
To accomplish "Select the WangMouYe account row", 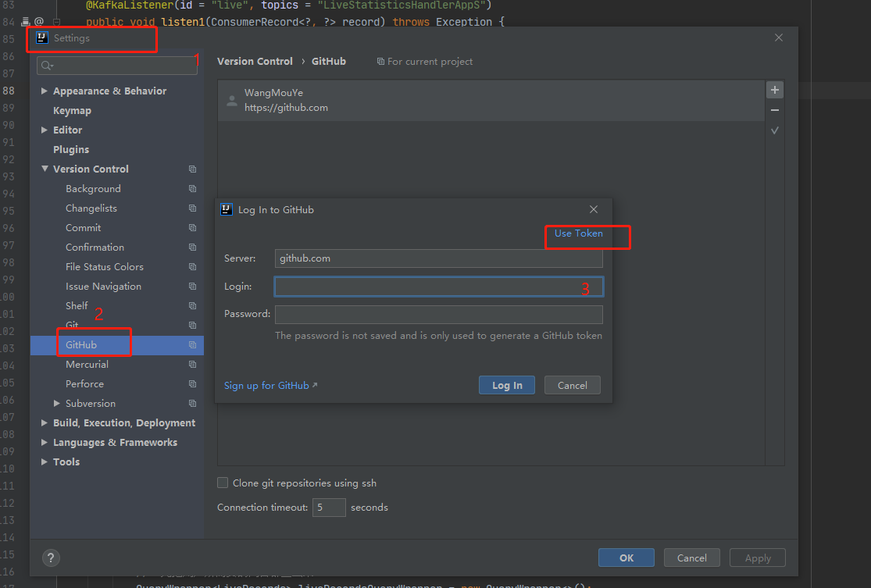I will pos(491,101).
